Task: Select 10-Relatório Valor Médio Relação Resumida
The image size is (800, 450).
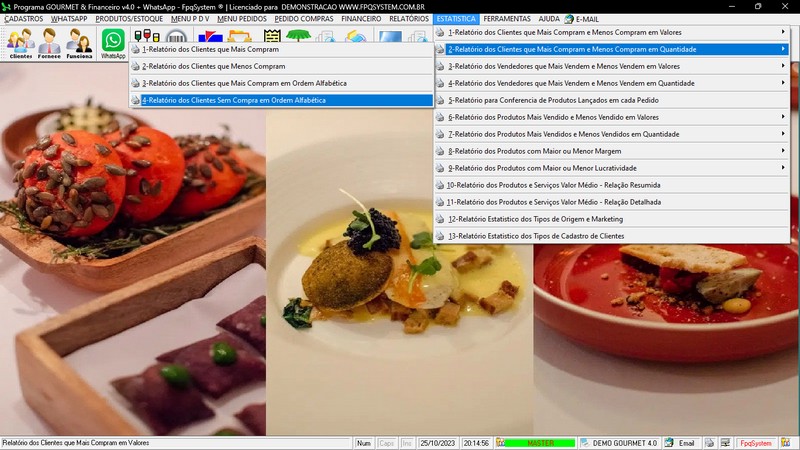Action: pos(611,185)
